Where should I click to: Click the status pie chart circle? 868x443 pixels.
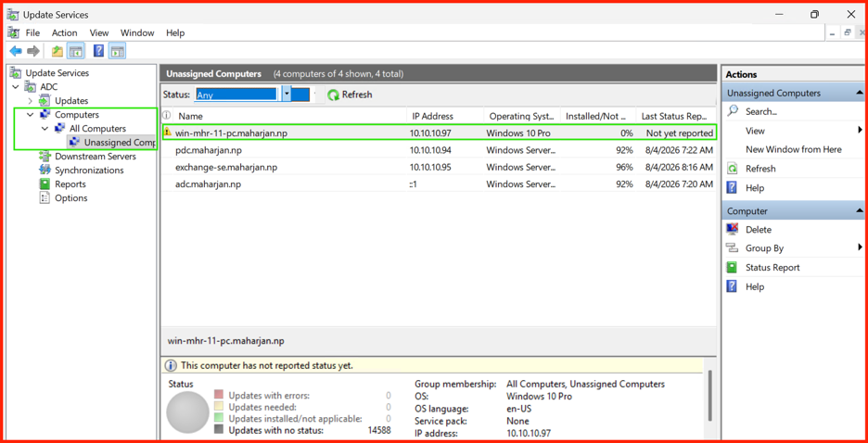coord(187,412)
